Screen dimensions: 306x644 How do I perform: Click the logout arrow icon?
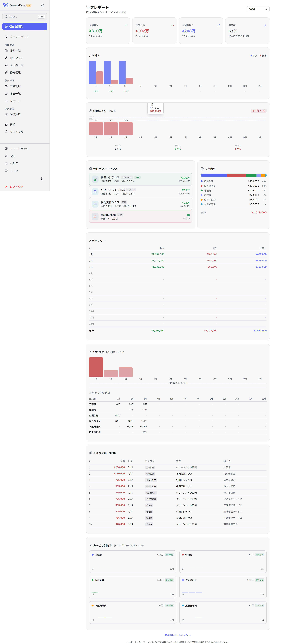6,186
